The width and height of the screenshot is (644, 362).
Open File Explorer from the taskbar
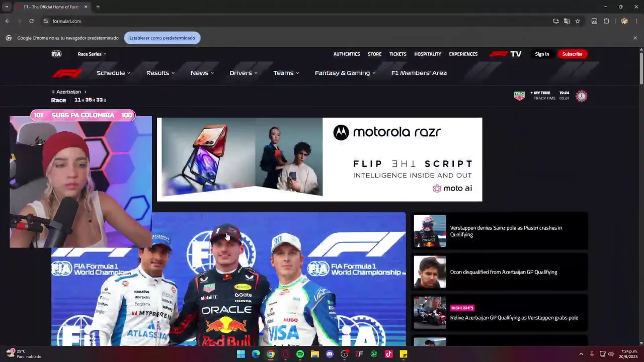click(x=315, y=354)
